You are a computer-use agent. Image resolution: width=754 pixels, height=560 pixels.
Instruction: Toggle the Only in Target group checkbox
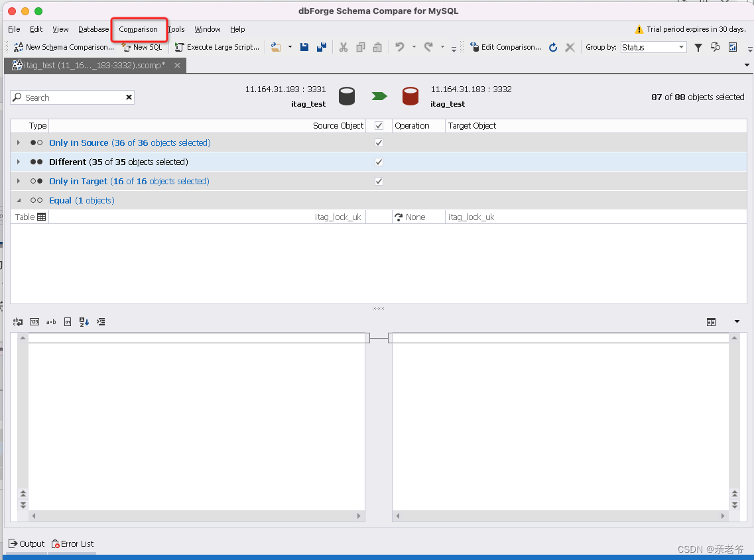point(379,181)
